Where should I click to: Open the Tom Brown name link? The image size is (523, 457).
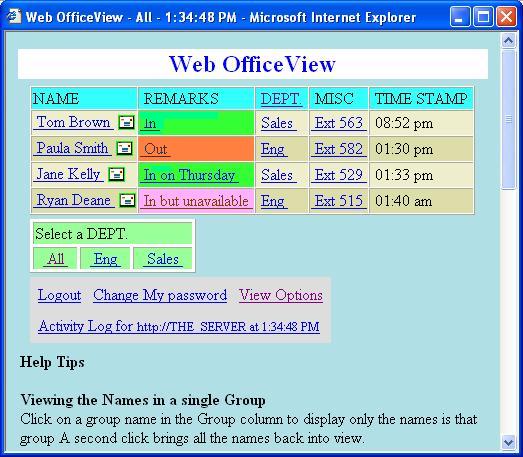coord(73,122)
